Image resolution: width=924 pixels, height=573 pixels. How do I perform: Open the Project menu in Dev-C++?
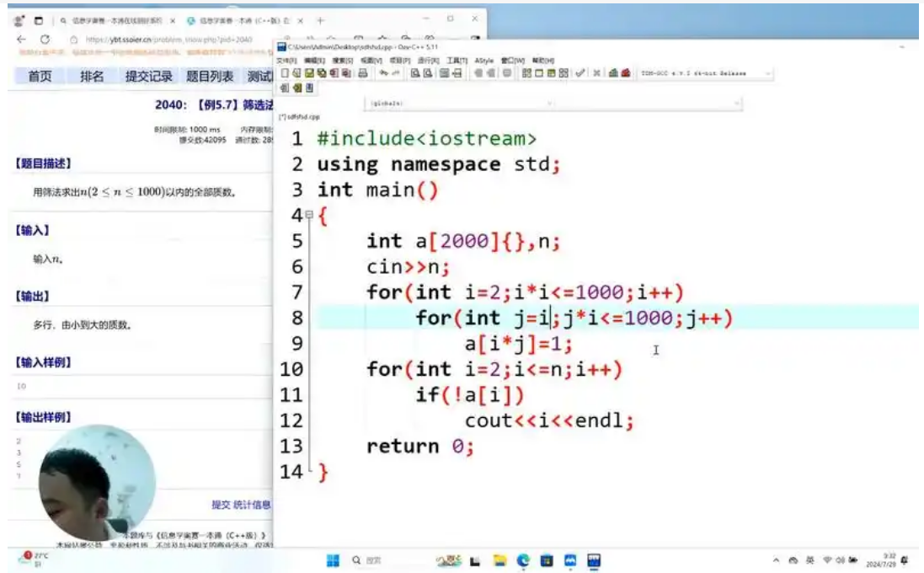pyautogui.click(x=399, y=60)
